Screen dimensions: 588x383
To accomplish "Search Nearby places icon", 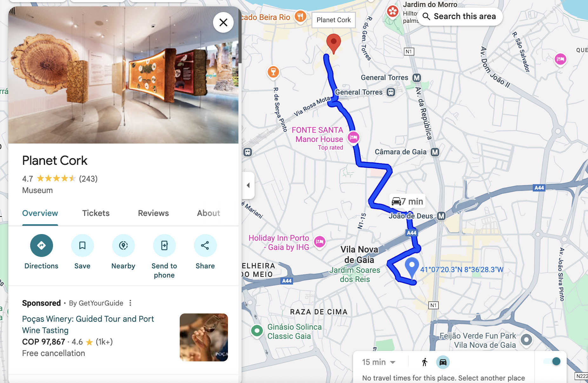I will pos(123,245).
